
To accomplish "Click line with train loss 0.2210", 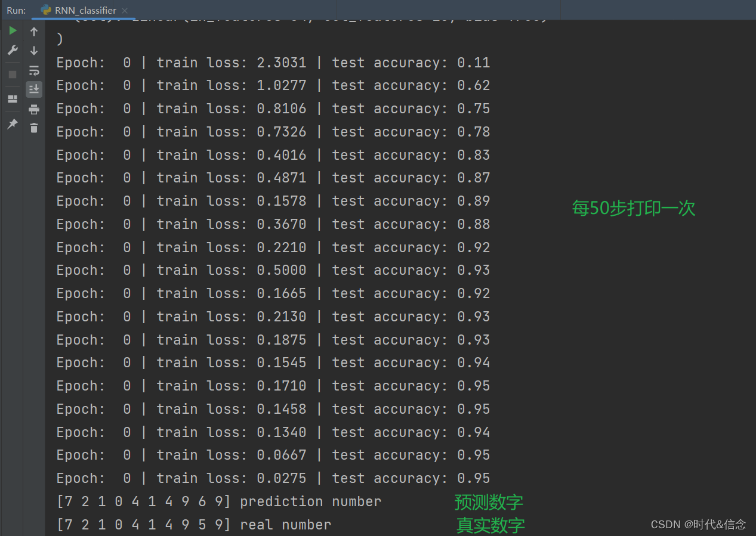I will (273, 247).
